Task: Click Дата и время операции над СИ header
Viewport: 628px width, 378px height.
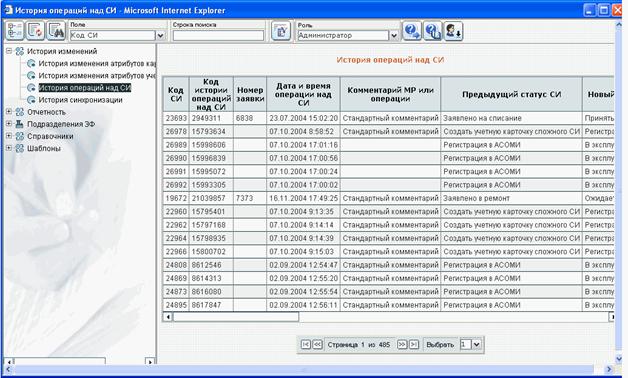Action: (x=303, y=94)
